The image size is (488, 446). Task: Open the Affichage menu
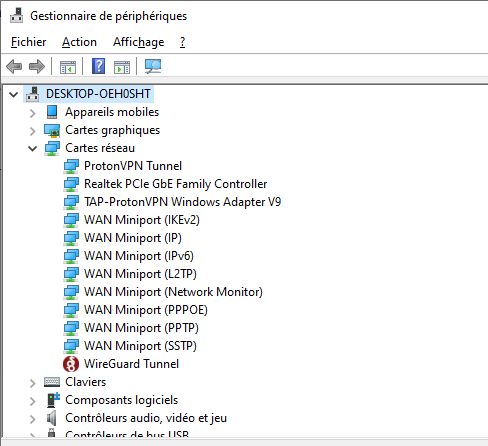click(x=139, y=42)
